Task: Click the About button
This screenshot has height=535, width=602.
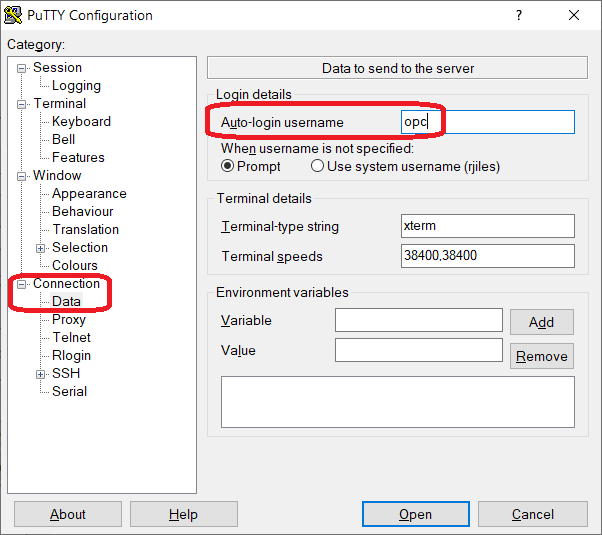Action: tap(68, 514)
